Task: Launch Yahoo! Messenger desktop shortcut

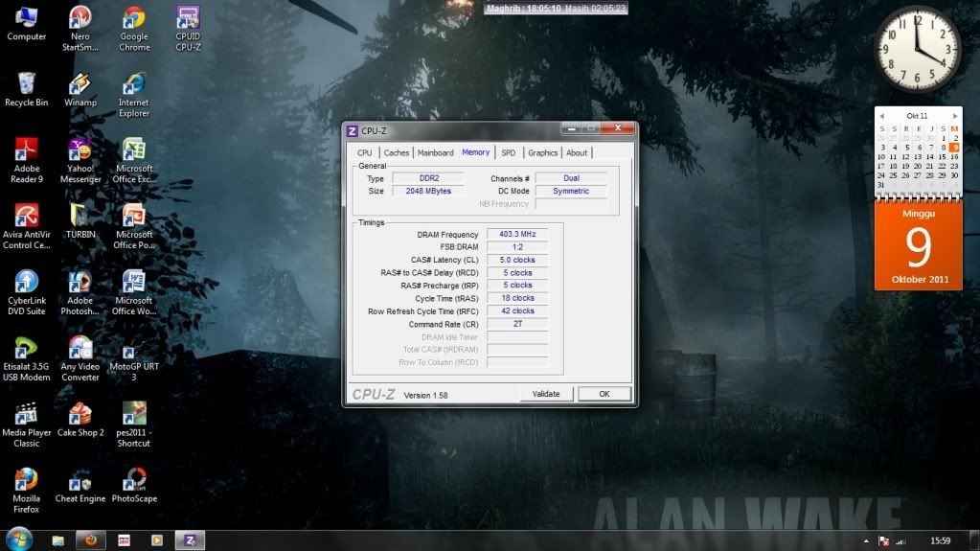Action: [x=80, y=161]
